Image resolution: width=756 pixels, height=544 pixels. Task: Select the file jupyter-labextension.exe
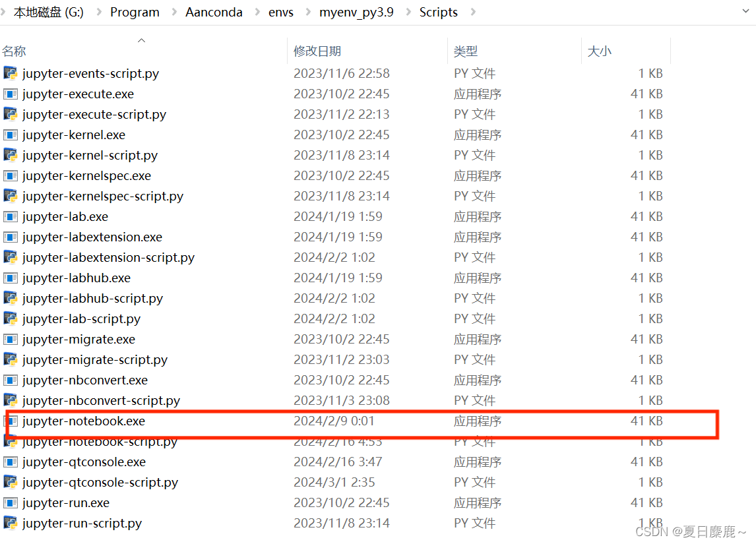pyautogui.click(x=92, y=237)
